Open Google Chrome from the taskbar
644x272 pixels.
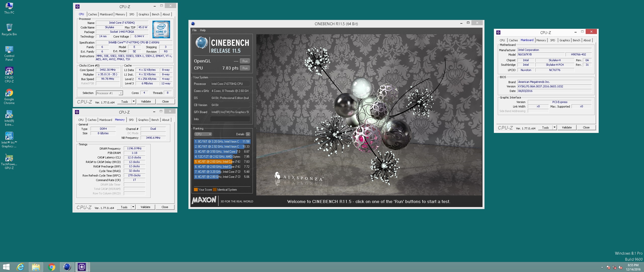pyautogui.click(x=51, y=267)
